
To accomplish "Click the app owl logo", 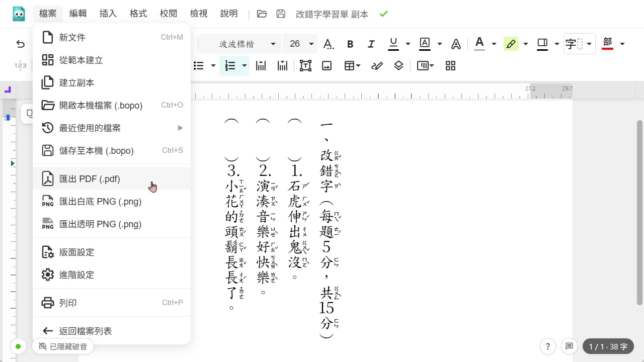I will pos(19,14).
